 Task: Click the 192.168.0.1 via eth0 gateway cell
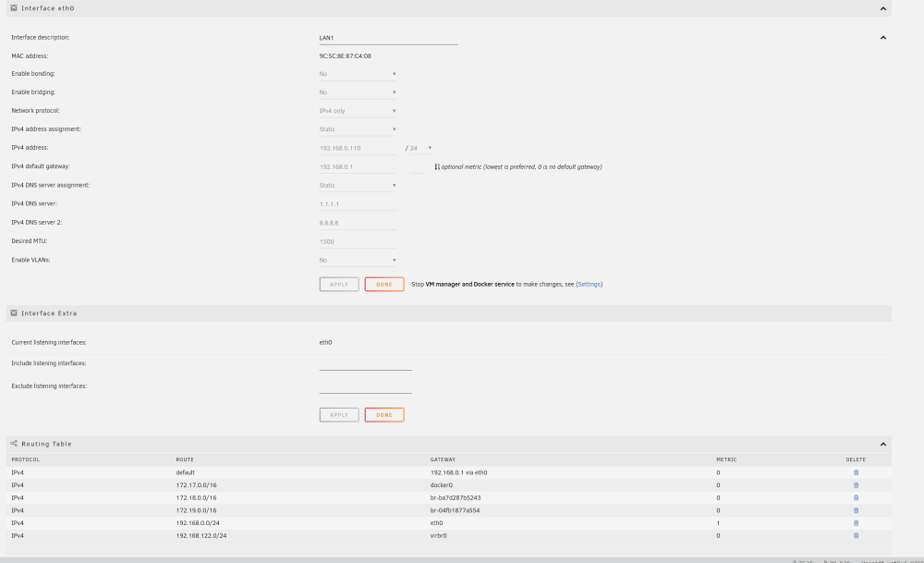pos(458,472)
